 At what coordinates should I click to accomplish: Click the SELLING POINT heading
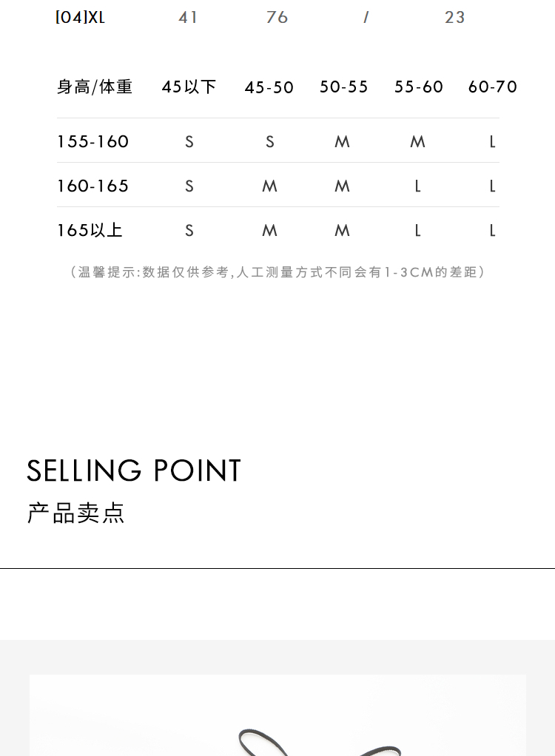click(134, 470)
